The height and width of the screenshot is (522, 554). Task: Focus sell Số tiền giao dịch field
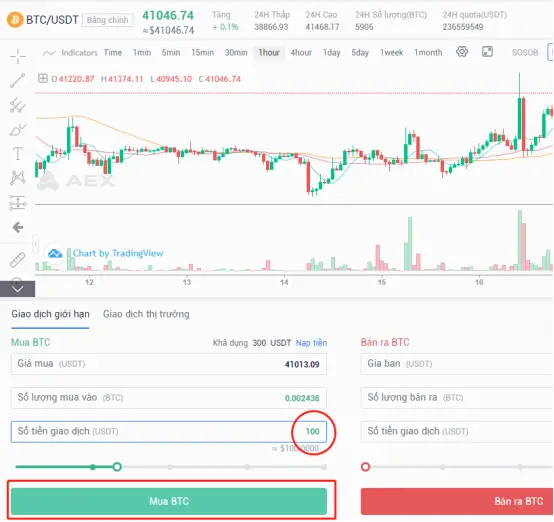point(457,432)
